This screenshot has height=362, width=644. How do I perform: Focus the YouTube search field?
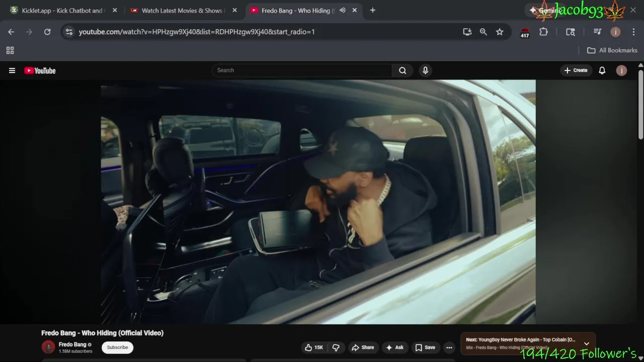pos(302,70)
